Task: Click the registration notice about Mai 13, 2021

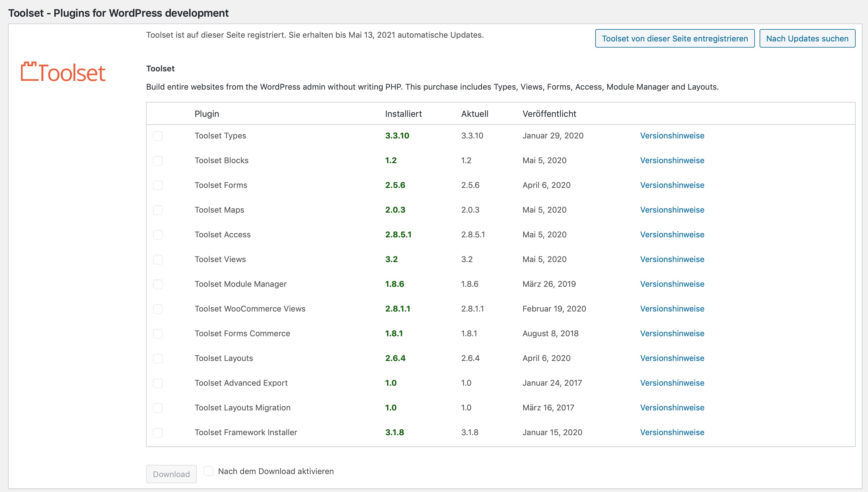Action: point(315,35)
